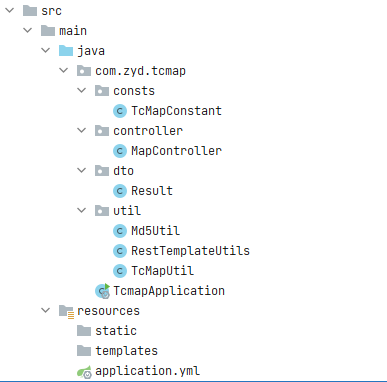Click the blue java source folder icon
The width and height of the screenshot is (387, 382).
(66, 51)
